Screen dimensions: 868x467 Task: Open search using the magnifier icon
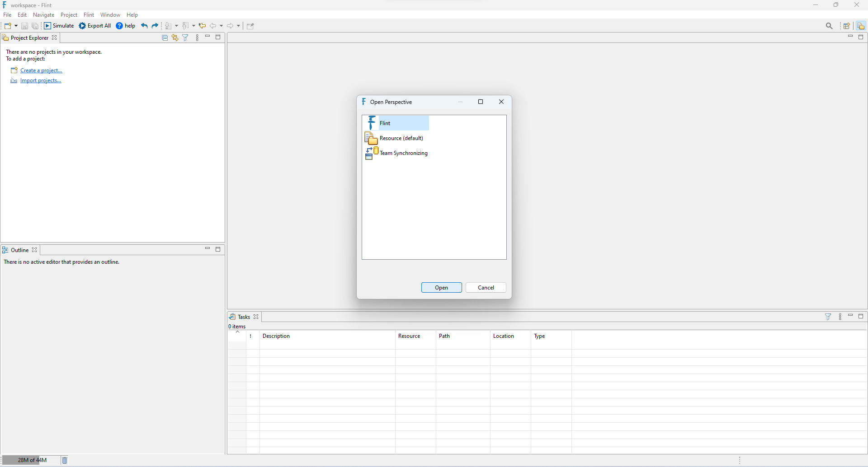point(830,26)
